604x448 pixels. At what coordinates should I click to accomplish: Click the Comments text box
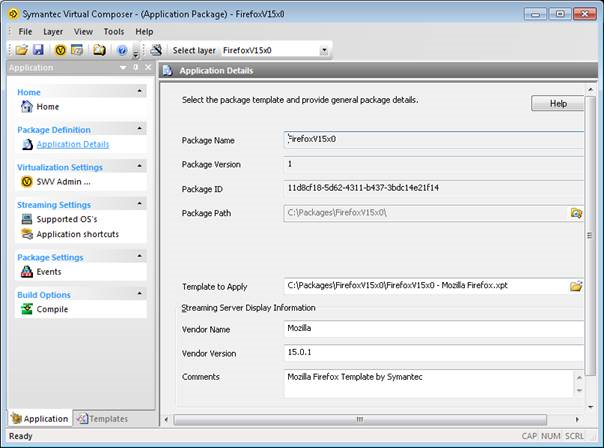point(429,383)
